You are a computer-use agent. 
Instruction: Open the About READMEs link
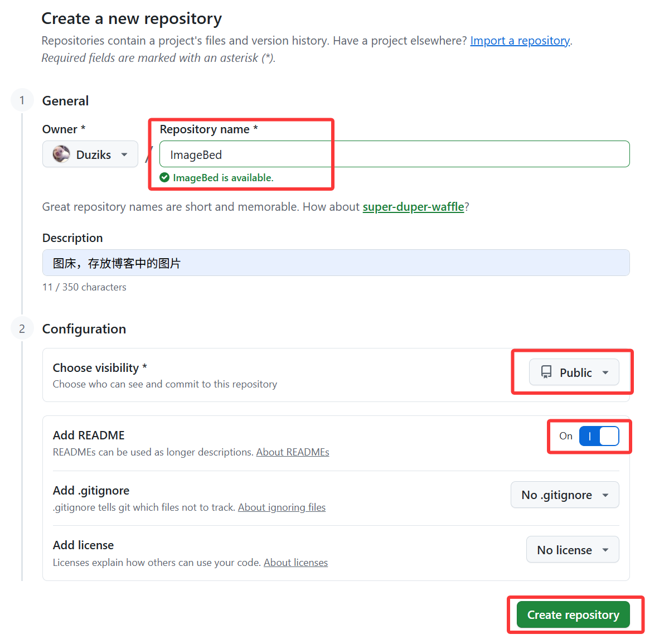pos(293,452)
